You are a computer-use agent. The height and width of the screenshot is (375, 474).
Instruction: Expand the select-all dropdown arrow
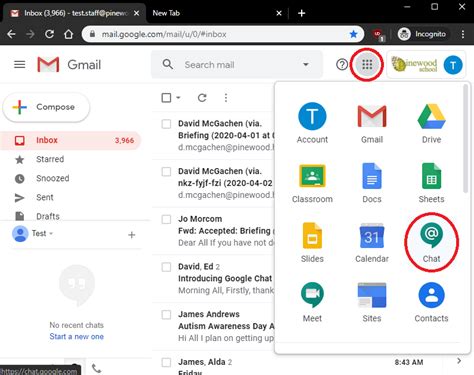click(178, 98)
